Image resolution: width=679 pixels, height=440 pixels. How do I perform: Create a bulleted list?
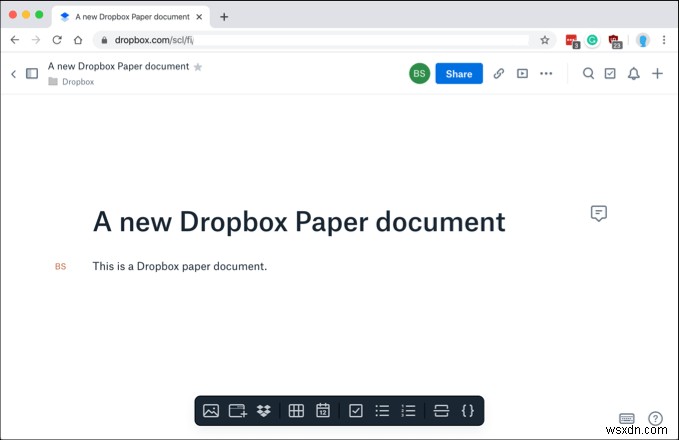382,410
